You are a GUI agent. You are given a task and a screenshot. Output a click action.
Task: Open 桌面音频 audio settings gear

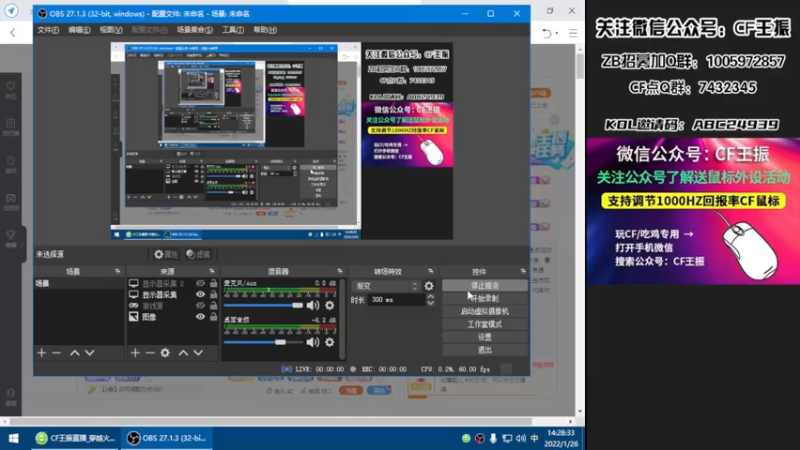click(x=330, y=342)
